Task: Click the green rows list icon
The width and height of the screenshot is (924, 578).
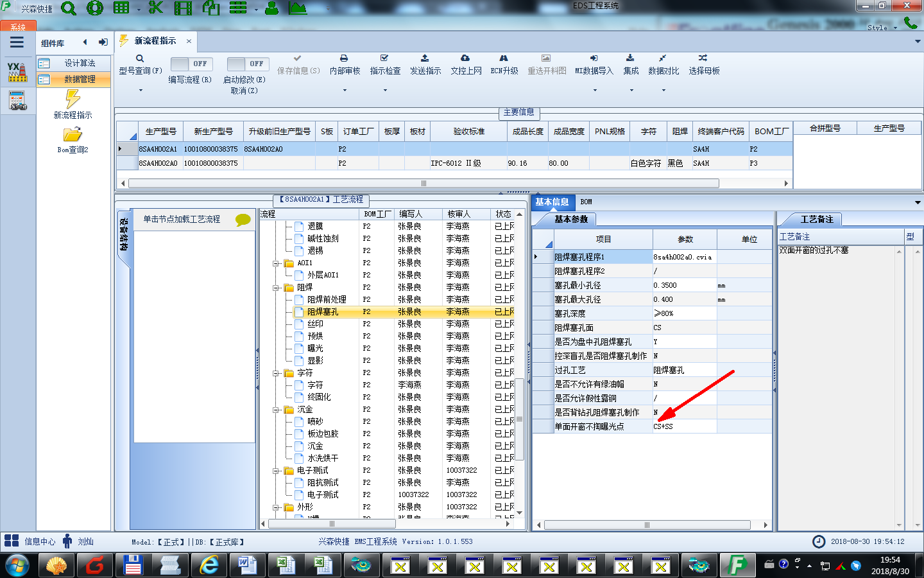Action: point(238,8)
